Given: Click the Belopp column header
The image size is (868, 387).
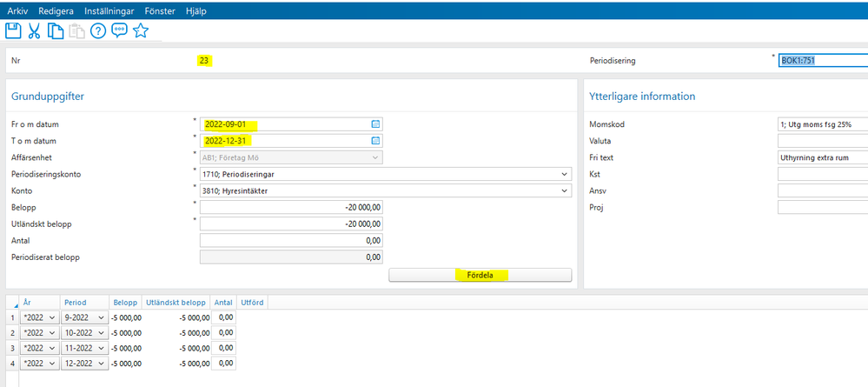Looking at the screenshot, I should tap(125, 303).
